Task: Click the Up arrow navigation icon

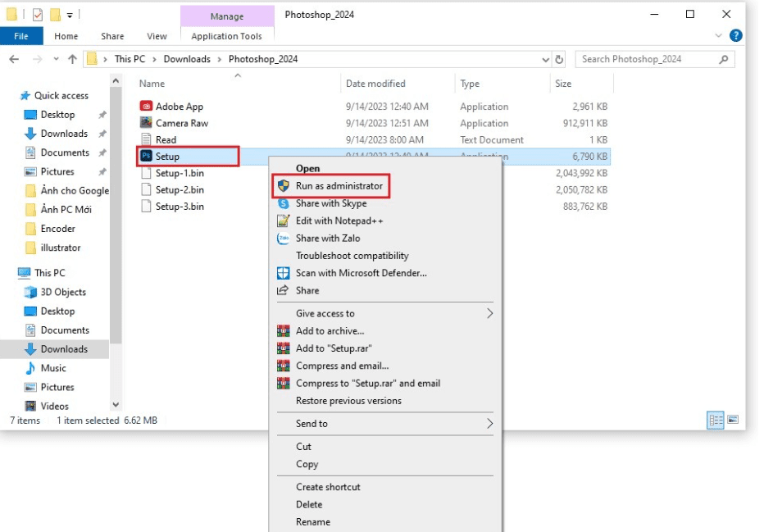Action: [72, 59]
